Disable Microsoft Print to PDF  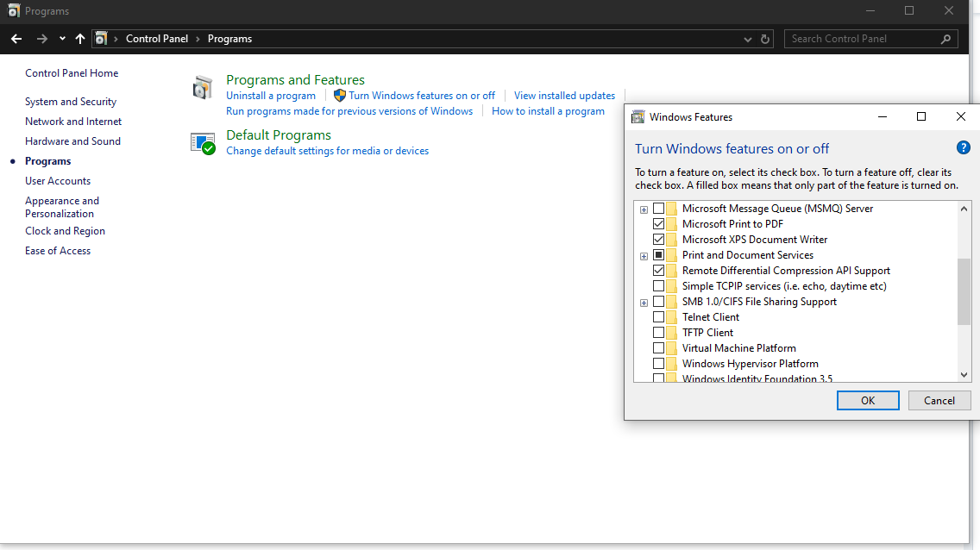click(x=659, y=223)
